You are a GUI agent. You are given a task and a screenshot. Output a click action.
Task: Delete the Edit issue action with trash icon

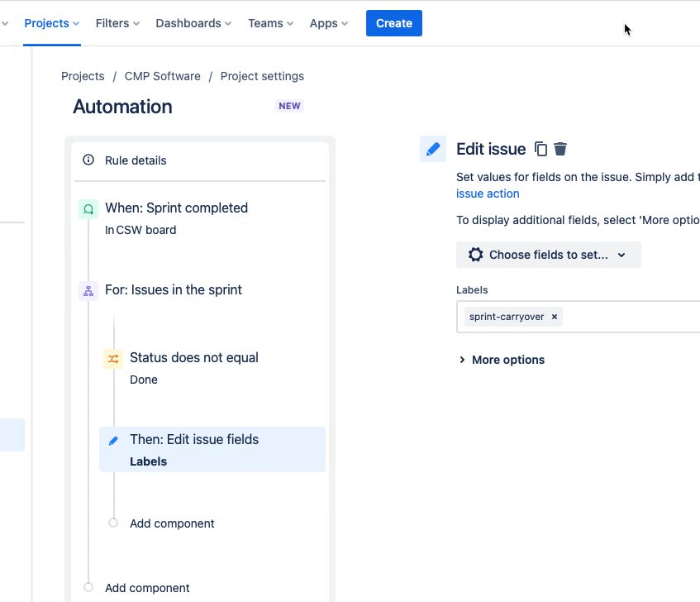point(560,149)
